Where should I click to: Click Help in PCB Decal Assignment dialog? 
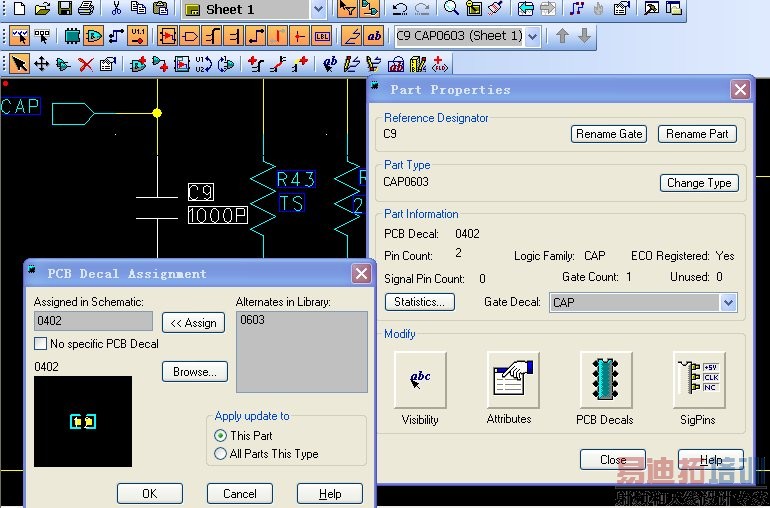tap(330, 493)
